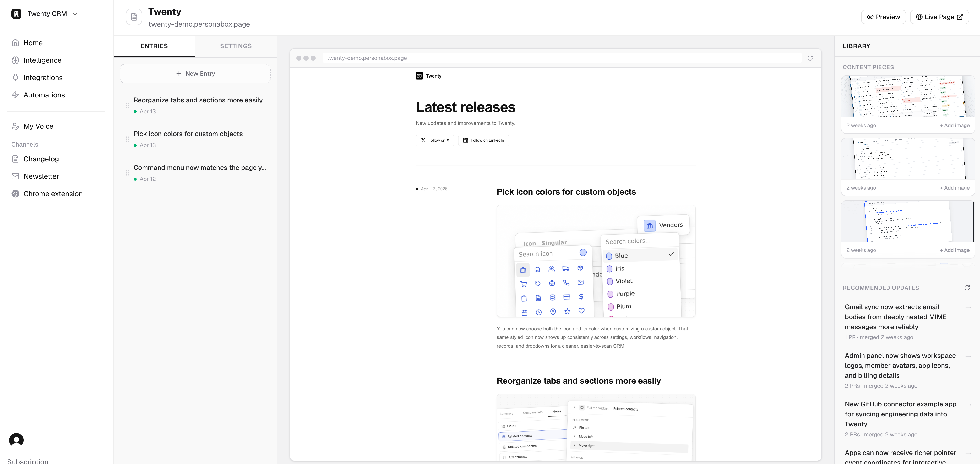Click arrow next to Apps pointer event update
Image resolution: width=980 pixels, height=464 pixels.
(x=968, y=453)
